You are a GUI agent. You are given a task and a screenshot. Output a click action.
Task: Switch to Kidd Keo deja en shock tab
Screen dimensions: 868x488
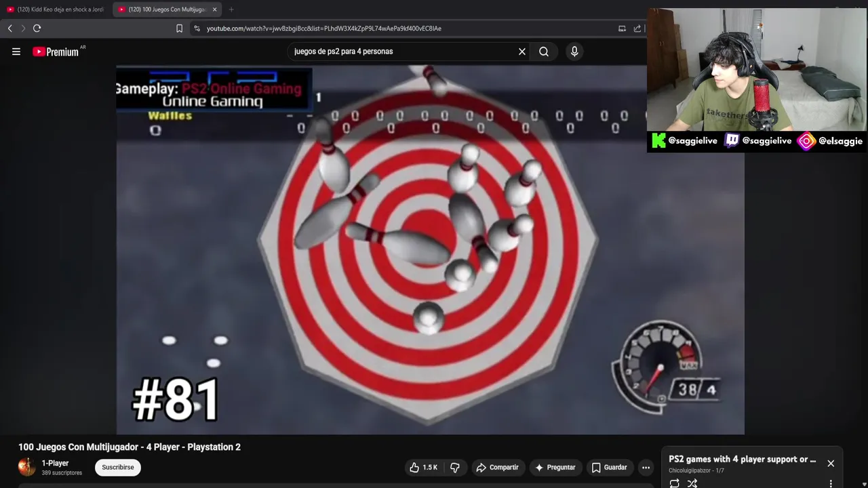[56, 9]
